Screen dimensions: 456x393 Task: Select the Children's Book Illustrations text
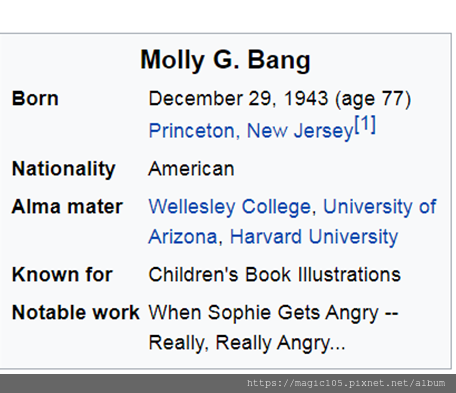point(274,275)
